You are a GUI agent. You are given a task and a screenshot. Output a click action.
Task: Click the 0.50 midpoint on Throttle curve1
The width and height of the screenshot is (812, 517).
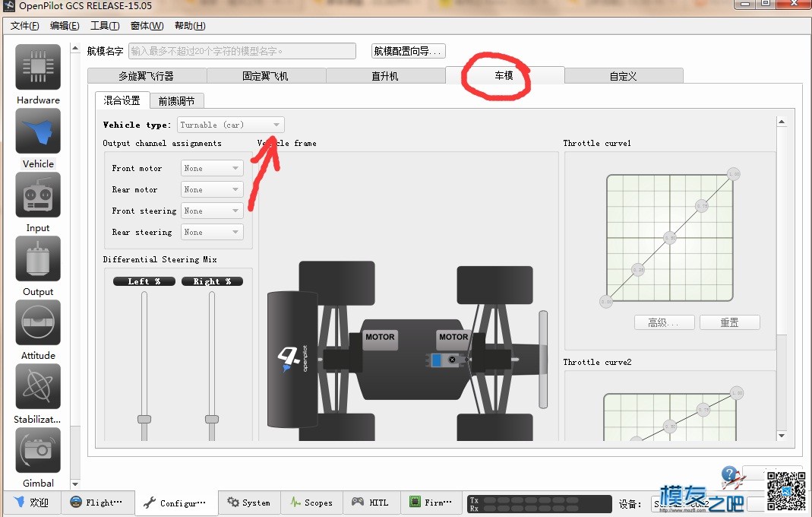tap(670, 238)
